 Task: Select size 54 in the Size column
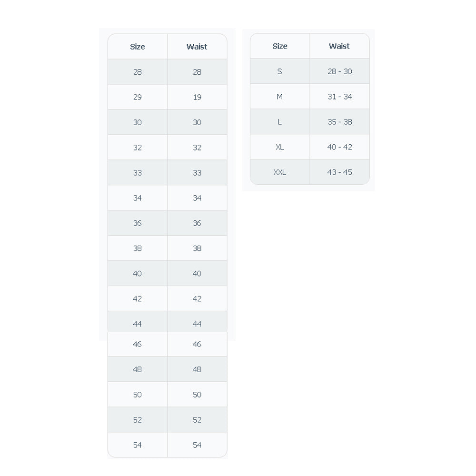(138, 445)
